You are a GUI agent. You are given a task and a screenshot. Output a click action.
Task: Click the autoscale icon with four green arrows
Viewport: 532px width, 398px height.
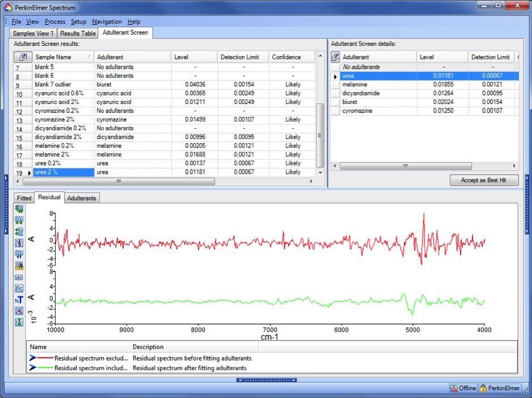coord(19,209)
